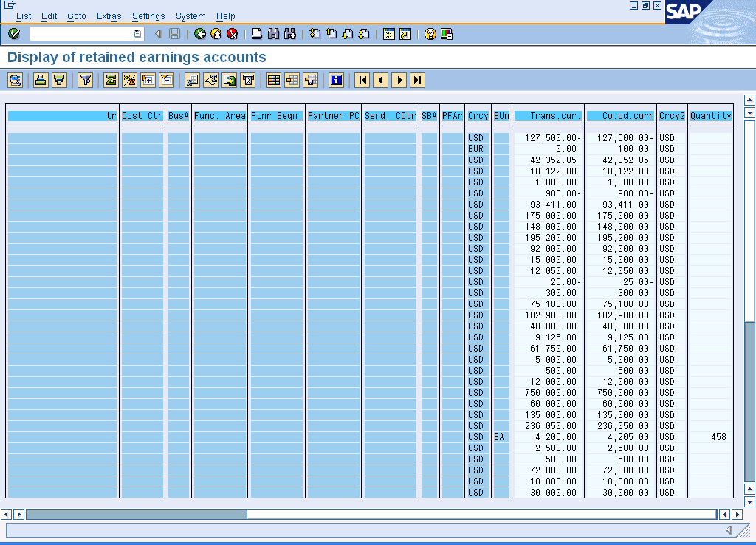Image resolution: width=756 pixels, height=545 pixels.
Task: Click the blue information icon
Action: [x=336, y=80]
